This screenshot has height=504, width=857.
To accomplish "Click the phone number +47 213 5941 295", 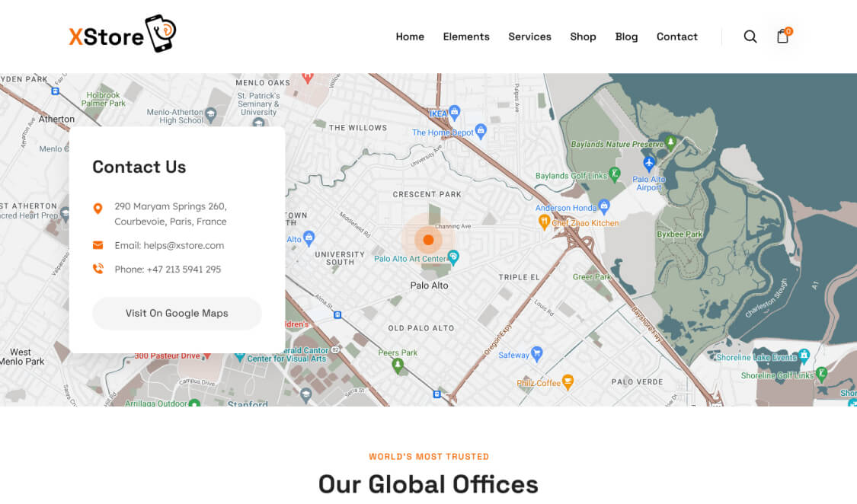I will tap(184, 270).
